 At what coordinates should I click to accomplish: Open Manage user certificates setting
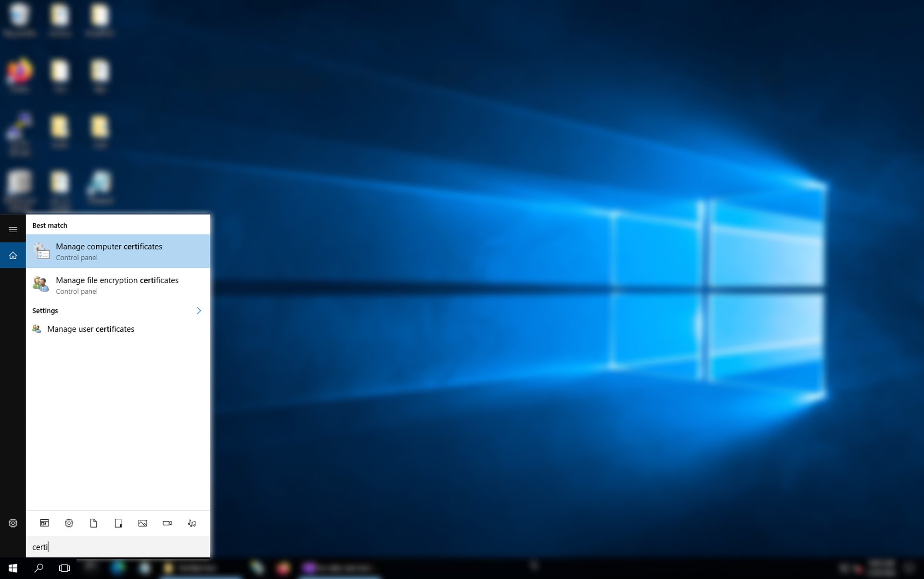(x=118, y=329)
